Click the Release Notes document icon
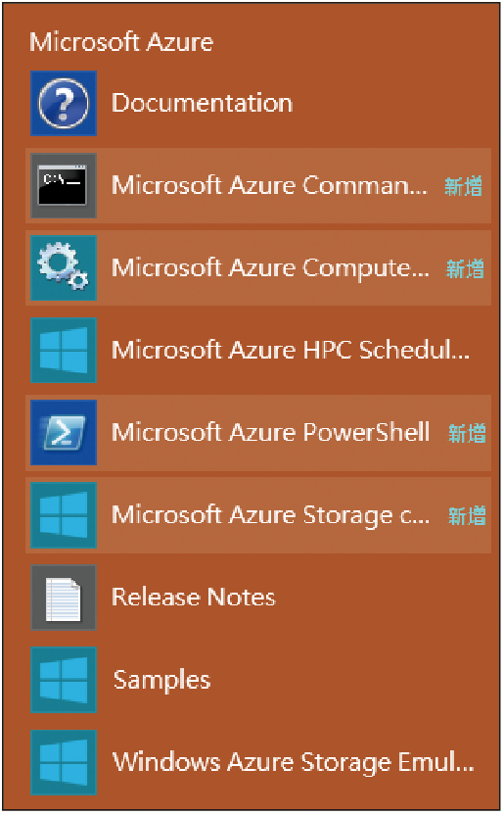504x815 pixels. tap(64, 598)
